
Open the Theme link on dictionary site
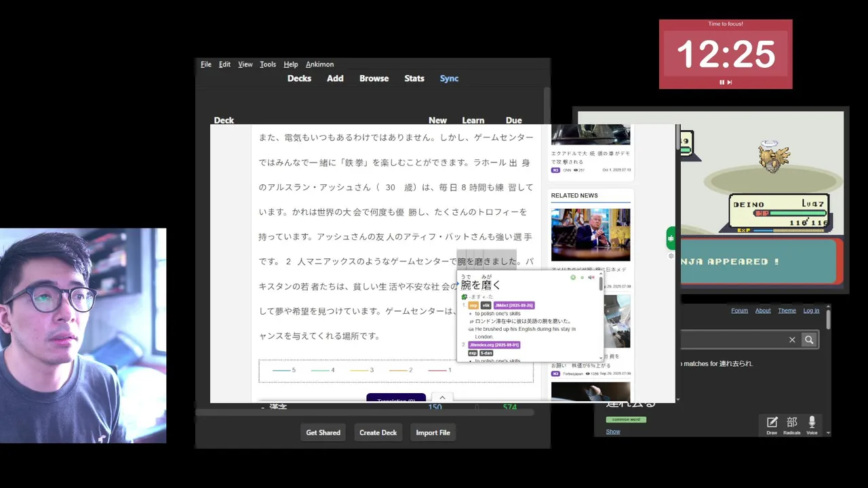[787, 310]
